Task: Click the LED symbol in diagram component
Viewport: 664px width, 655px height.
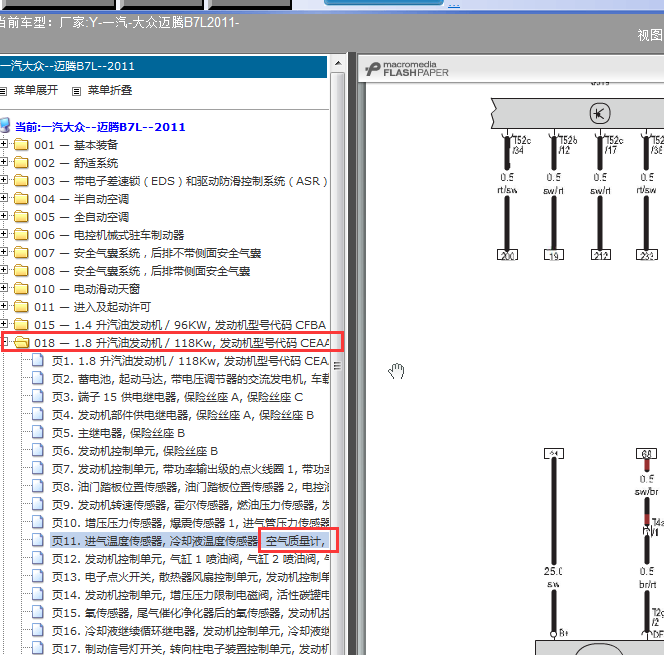Action: point(600,113)
